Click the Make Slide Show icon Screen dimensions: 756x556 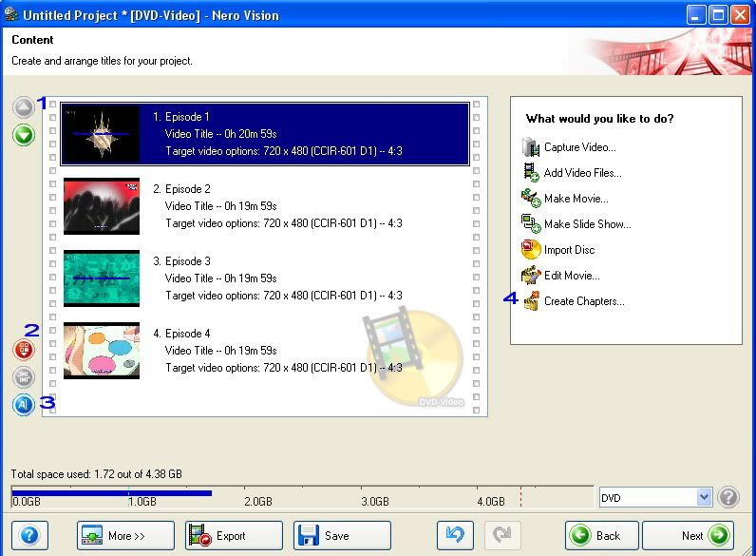[531, 224]
